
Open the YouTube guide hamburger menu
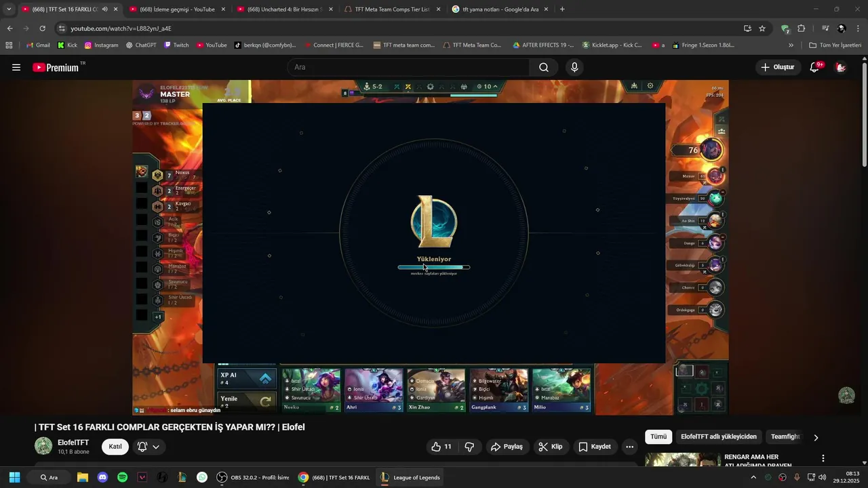click(x=16, y=67)
